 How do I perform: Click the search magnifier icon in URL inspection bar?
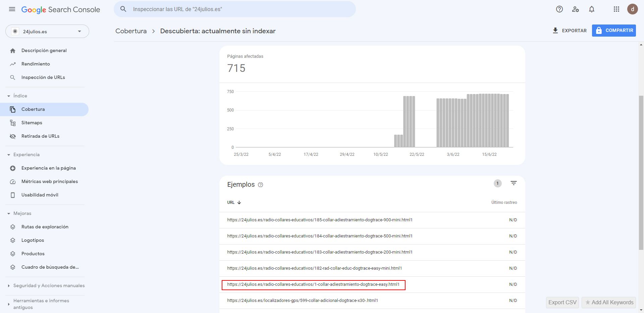click(x=123, y=9)
